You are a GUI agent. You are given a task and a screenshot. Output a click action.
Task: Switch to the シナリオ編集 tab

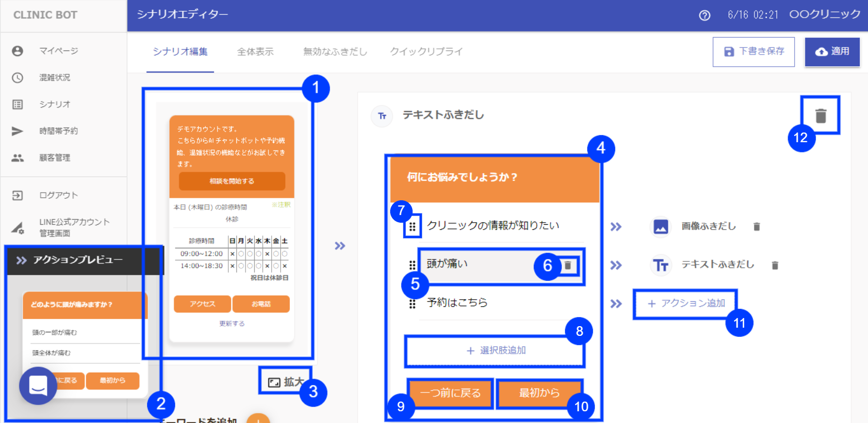180,51
